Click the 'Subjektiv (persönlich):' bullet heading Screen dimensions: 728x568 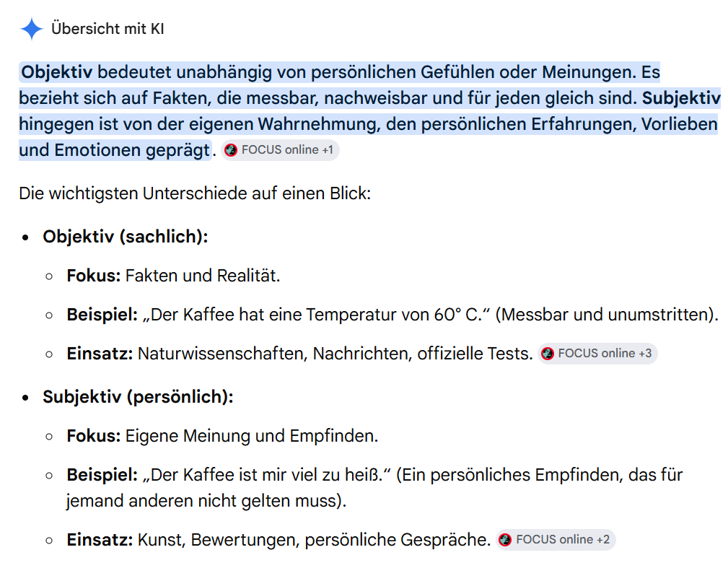point(138,397)
